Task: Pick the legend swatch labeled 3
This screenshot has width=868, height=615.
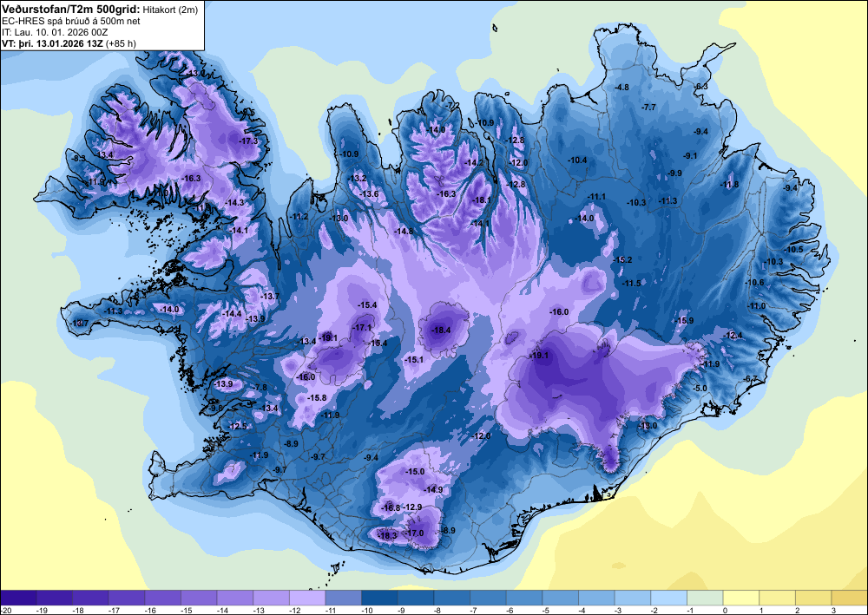Action: click(849, 599)
